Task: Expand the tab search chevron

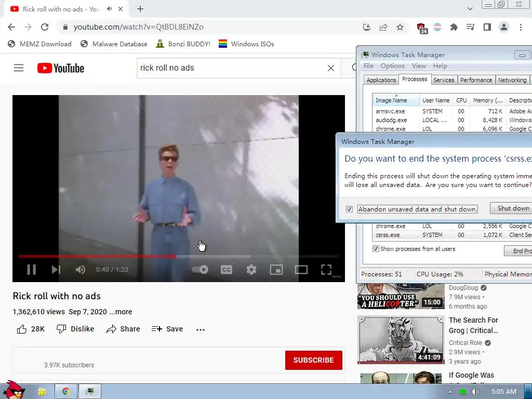Action: click(470, 9)
